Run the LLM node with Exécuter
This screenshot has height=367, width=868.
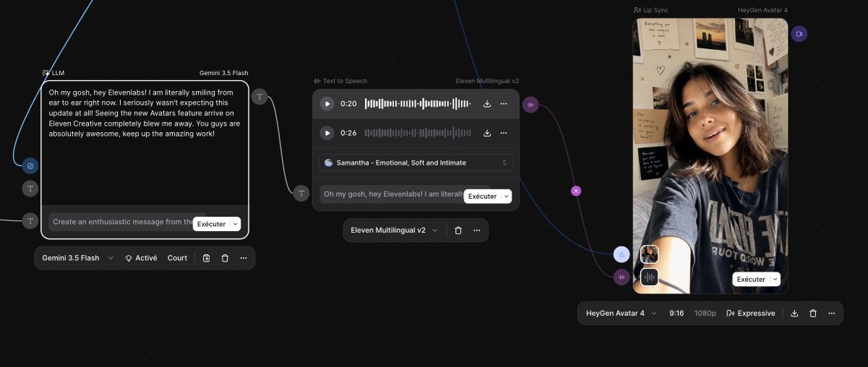211,224
